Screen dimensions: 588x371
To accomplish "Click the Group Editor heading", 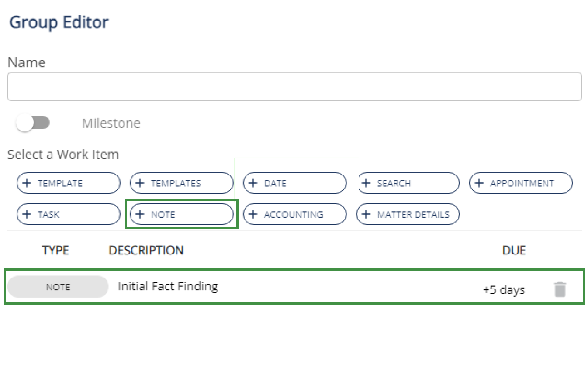I will point(59,22).
